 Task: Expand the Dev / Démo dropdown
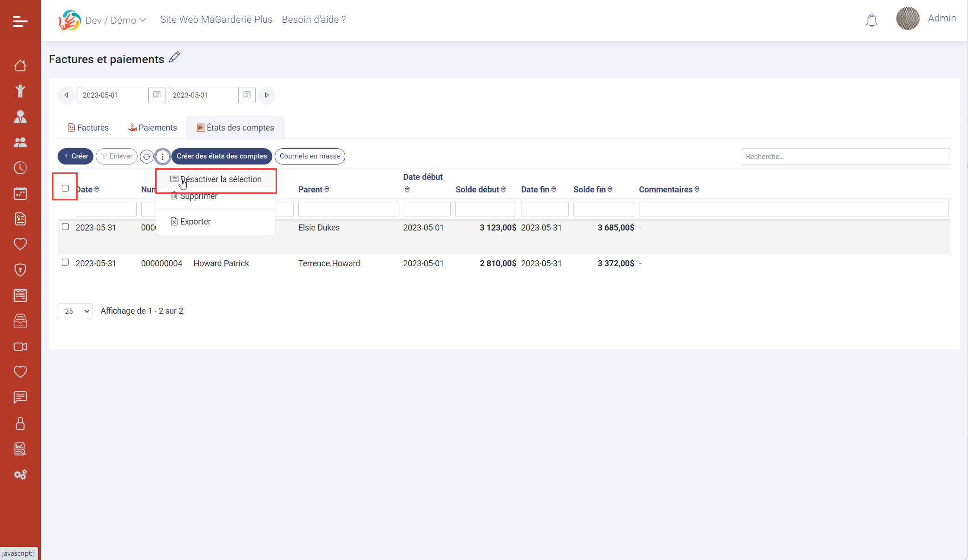click(115, 20)
